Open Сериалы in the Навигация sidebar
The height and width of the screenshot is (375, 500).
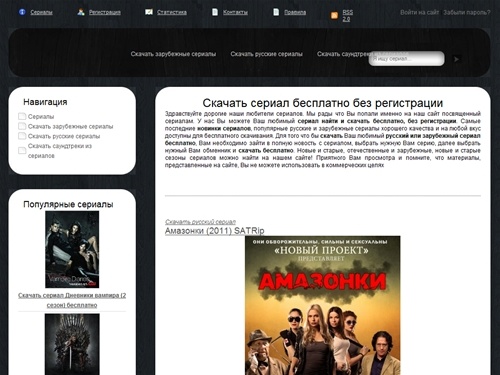tap(41, 117)
